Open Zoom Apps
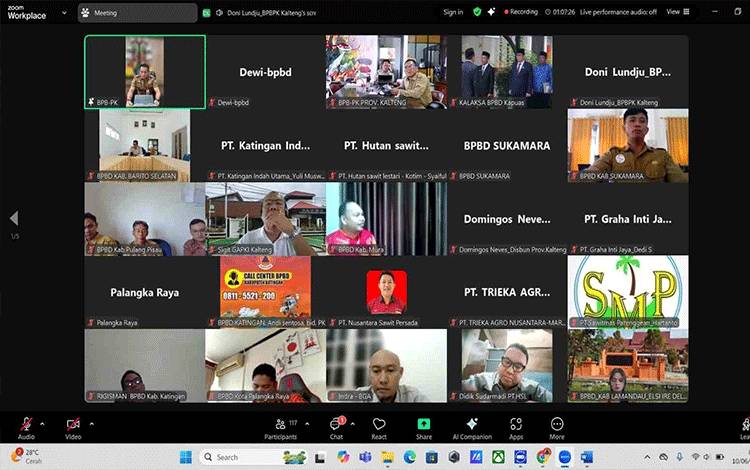Screen dimensions: 750x470 (516, 428)
